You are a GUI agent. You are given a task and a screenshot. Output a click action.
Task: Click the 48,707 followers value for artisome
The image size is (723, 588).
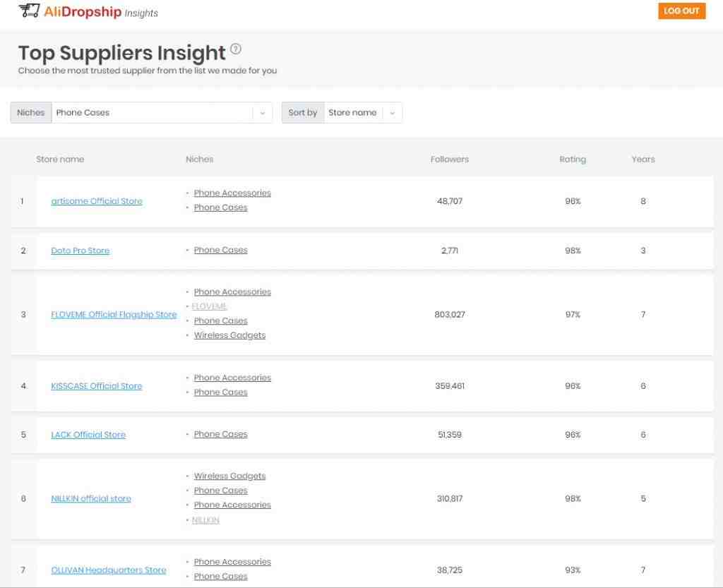click(450, 201)
